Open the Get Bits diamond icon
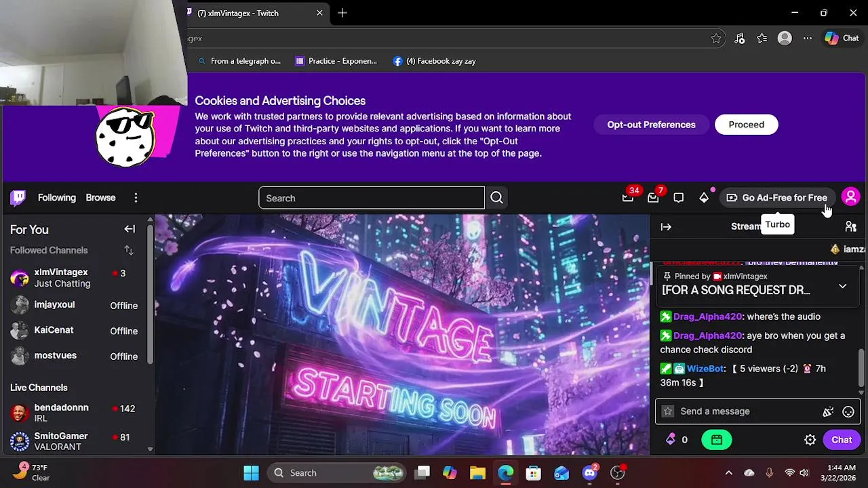 click(x=704, y=198)
